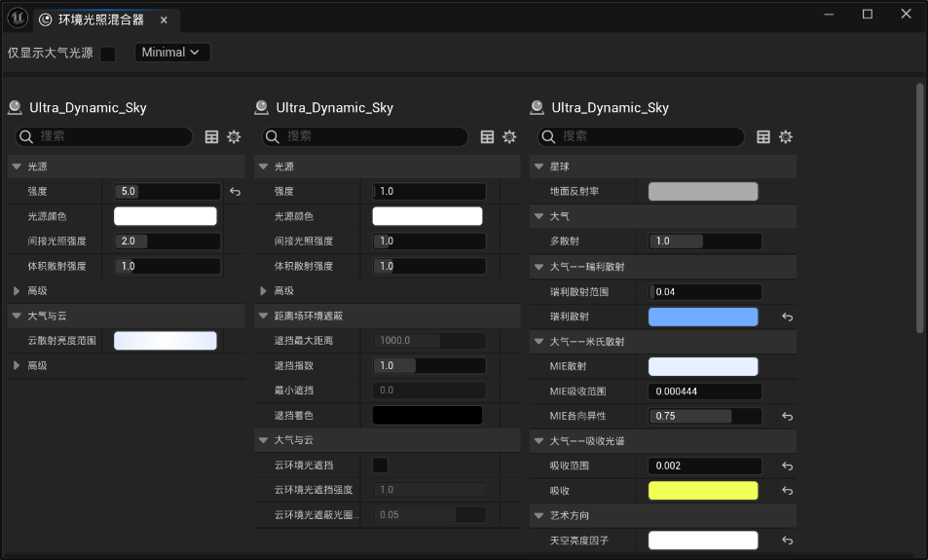The height and width of the screenshot is (560, 928).
Task: Click 遮挡指数 1.0 slider field
Action: click(x=429, y=365)
